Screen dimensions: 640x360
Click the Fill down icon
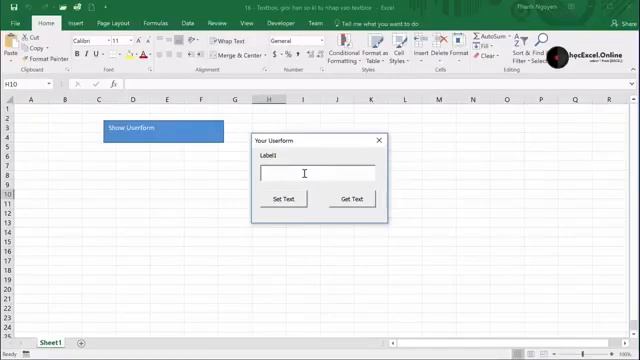(x=476, y=46)
